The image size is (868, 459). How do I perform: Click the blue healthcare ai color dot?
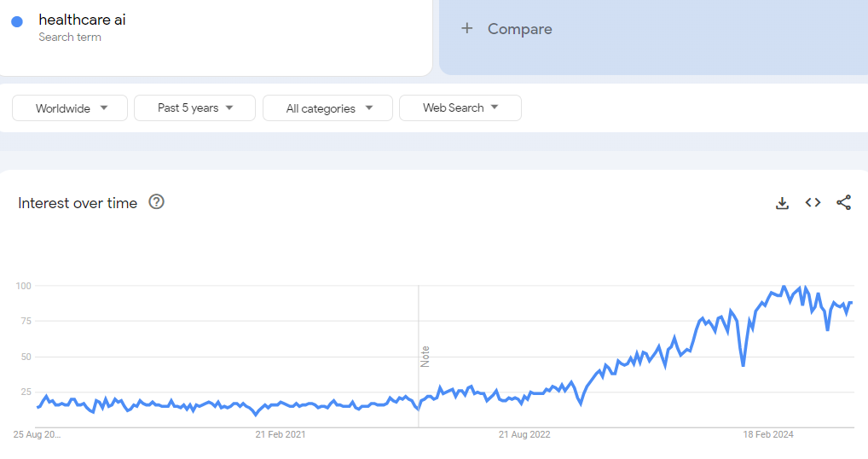[17, 21]
